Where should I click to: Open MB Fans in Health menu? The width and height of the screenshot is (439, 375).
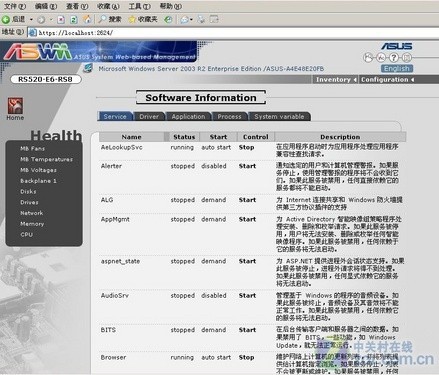tap(32, 149)
